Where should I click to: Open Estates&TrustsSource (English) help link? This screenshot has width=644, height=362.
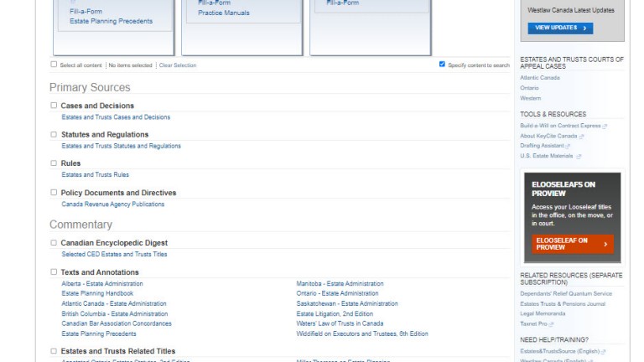pyautogui.click(x=560, y=351)
